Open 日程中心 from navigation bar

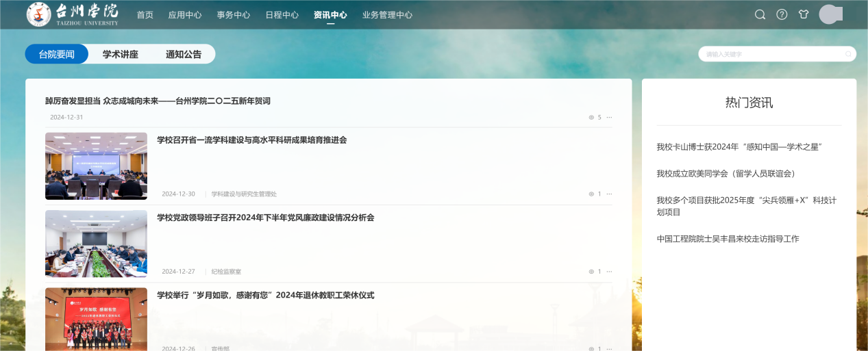coord(282,14)
